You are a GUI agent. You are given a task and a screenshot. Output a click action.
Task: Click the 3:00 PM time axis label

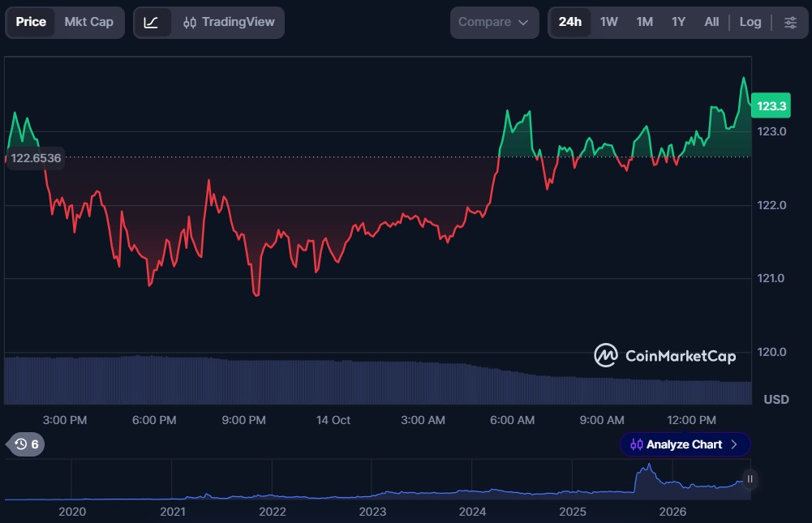(65, 420)
